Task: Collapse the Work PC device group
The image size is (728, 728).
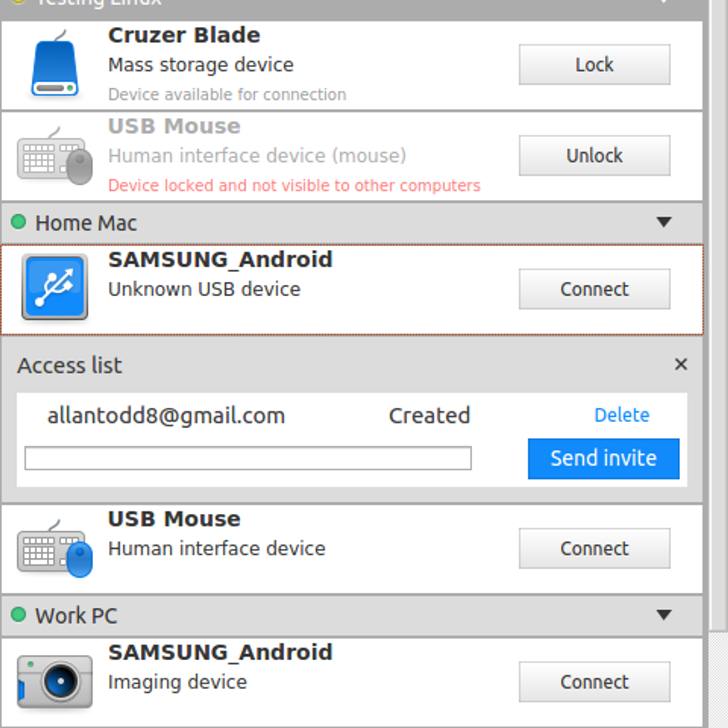Action: 664,615
